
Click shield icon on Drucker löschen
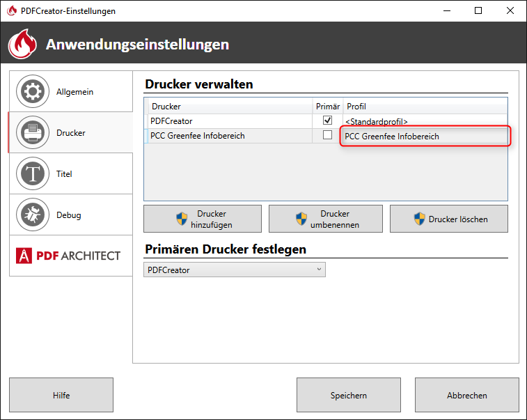(419, 219)
